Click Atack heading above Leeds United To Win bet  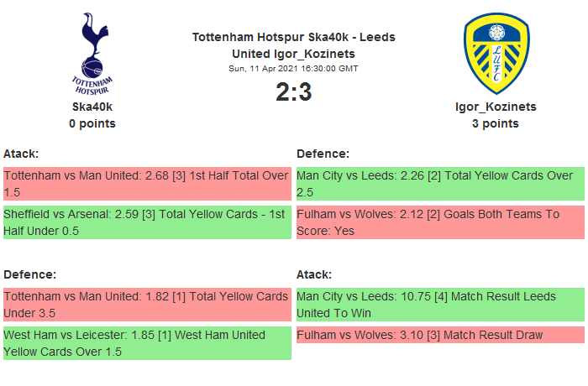[x=314, y=274]
